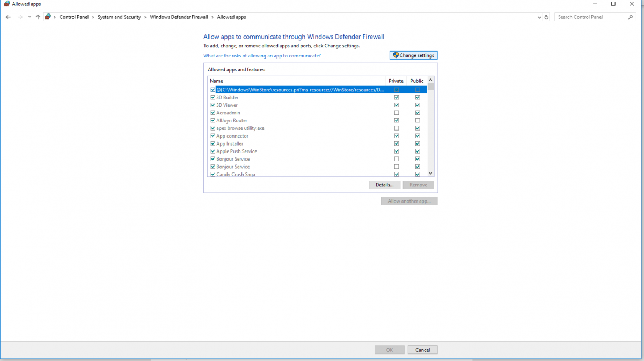
Task: Toggle the Aeroadmin app checkbox
Action: [213, 113]
